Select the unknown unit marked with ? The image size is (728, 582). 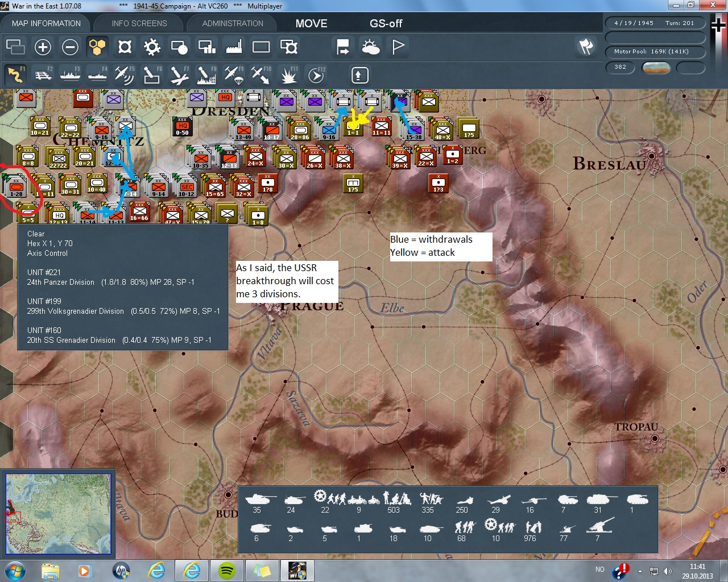tap(227, 213)
